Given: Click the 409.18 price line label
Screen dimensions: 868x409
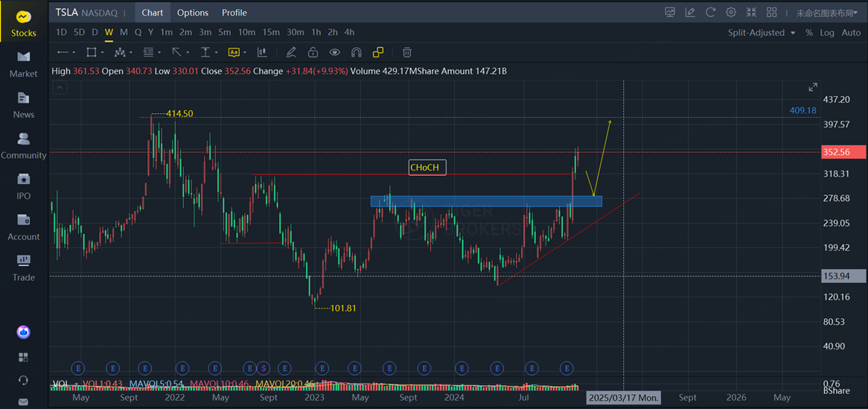Looking at the screenshot, I should [x=803, y=110].
